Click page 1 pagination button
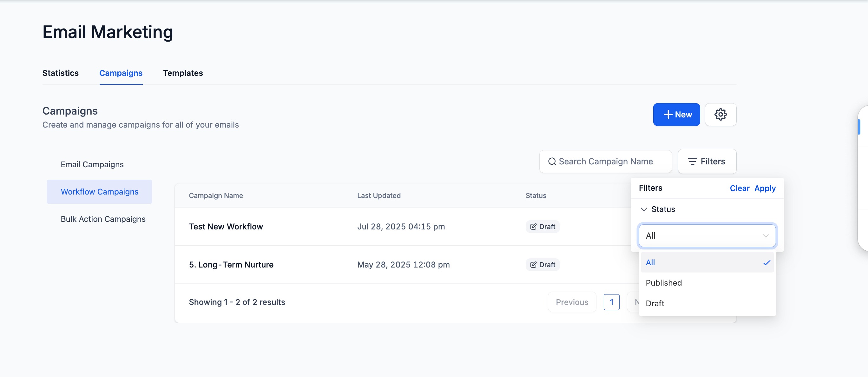This screenshot has height=377, width=868. 611,302
